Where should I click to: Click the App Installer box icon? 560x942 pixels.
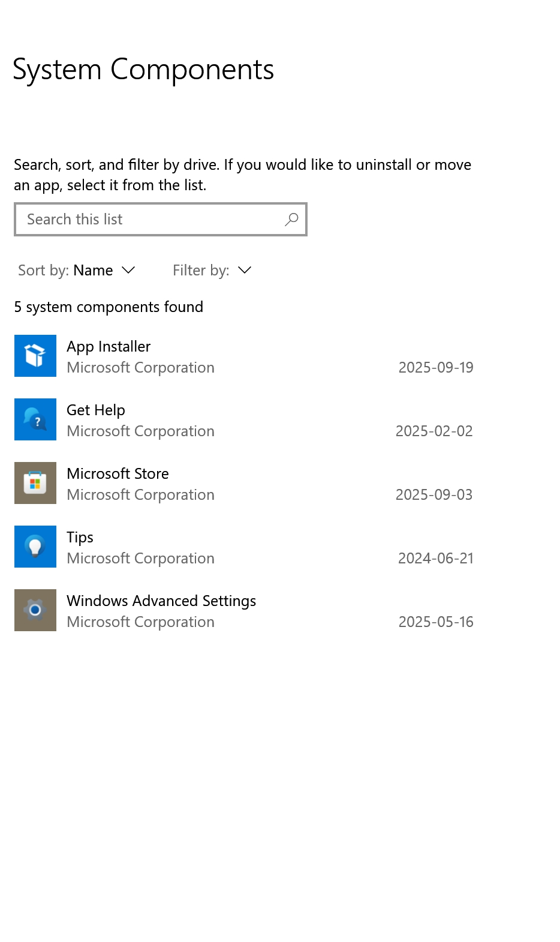[x=35, y=356]
